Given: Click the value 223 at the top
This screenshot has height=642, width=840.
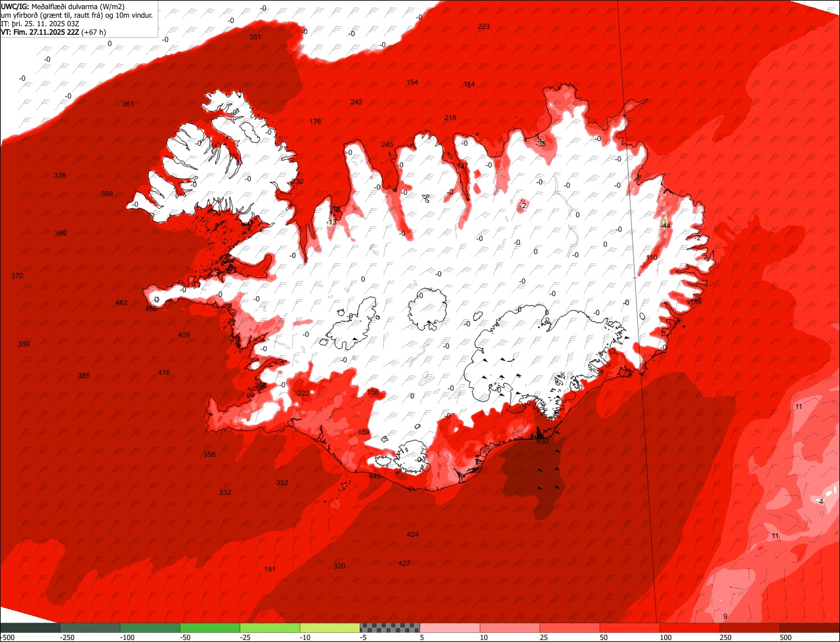Looking at the screenshot, I should pyautogui.click(x=484, y=26).
